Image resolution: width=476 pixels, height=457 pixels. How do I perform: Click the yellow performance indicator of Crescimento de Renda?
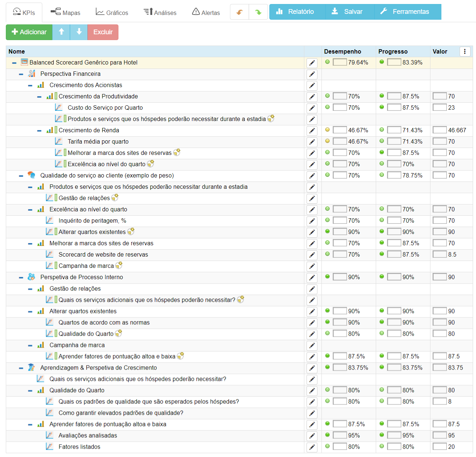point(327,130)
